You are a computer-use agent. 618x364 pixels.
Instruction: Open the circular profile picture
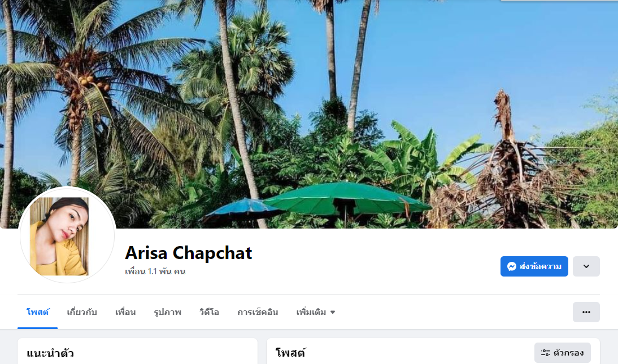click(x=67, y=235)
